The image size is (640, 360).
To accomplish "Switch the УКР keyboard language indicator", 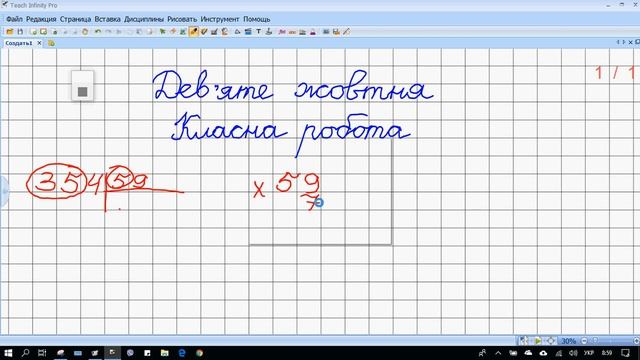I will pos(589,353).
